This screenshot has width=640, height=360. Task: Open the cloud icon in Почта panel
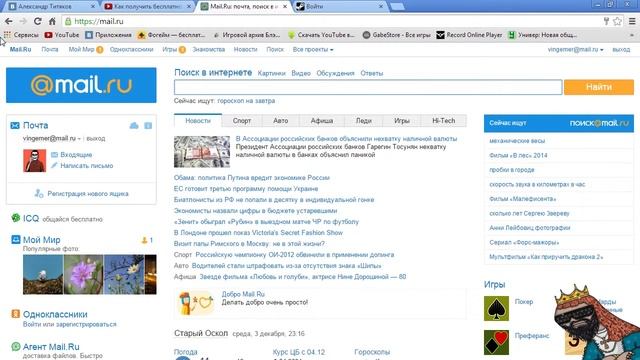(134, 125)
